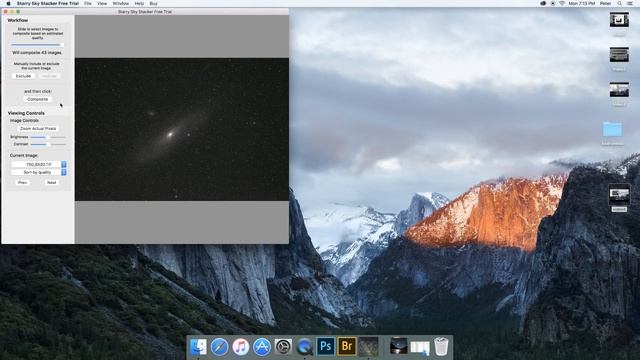The width and height of the screenshot is (640, 360).
Task: Click the Contrast slider
Action: pyautogui.click(x=48, y=144)
